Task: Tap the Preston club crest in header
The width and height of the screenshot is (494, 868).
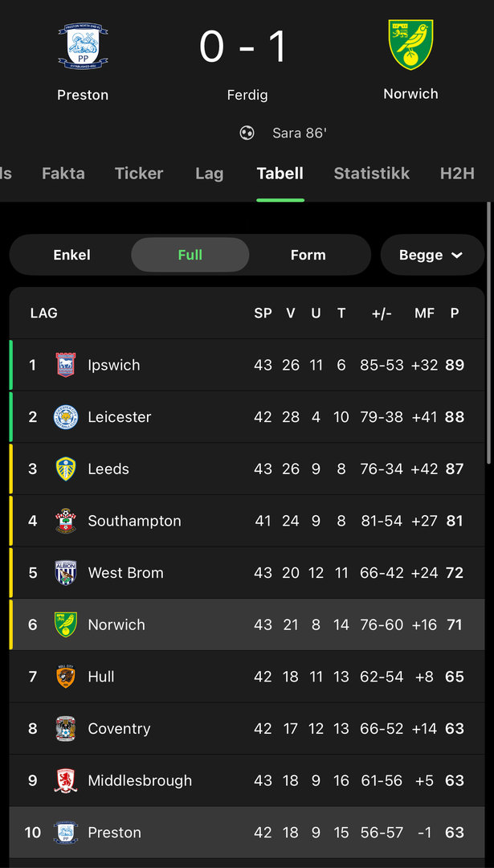Action: 83,47
